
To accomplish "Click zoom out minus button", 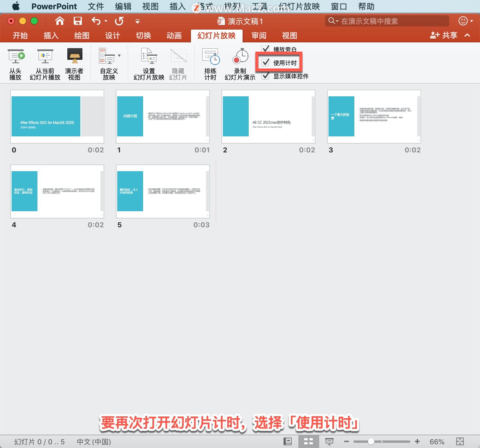I will click(x=346, y=442).
